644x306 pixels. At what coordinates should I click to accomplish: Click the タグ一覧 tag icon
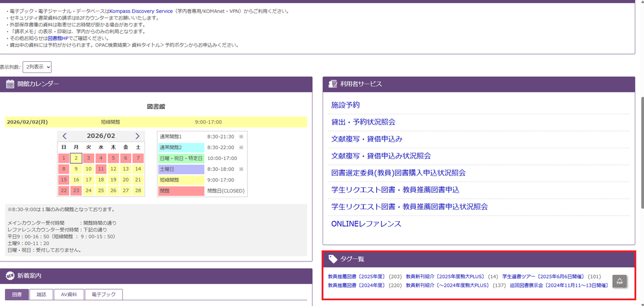click(333, 259)
